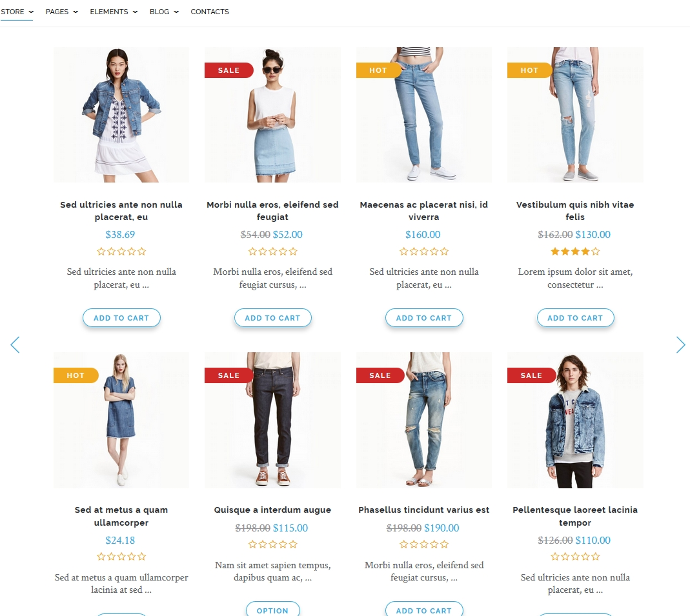Click HOT badge on denim dress product

(76, 375)
